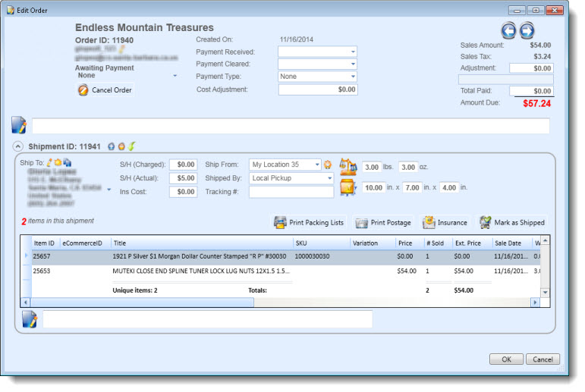Click the Ext. Price column header

tap(473, 243)
